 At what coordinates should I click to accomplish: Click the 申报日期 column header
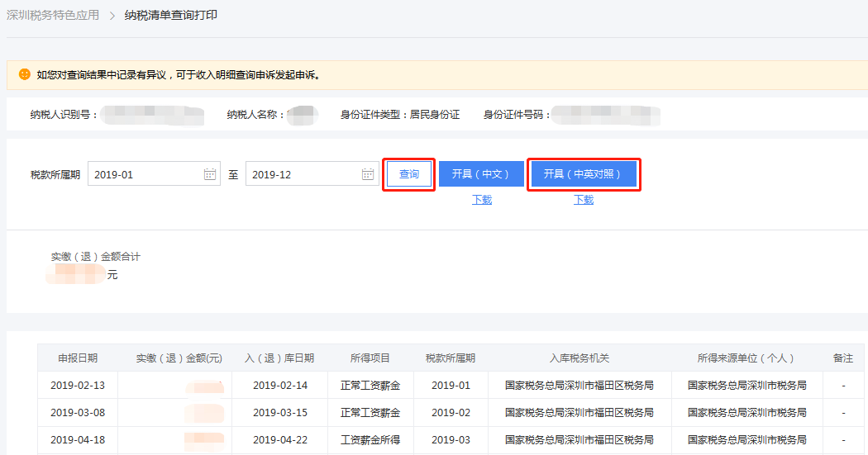pos(78,358)
